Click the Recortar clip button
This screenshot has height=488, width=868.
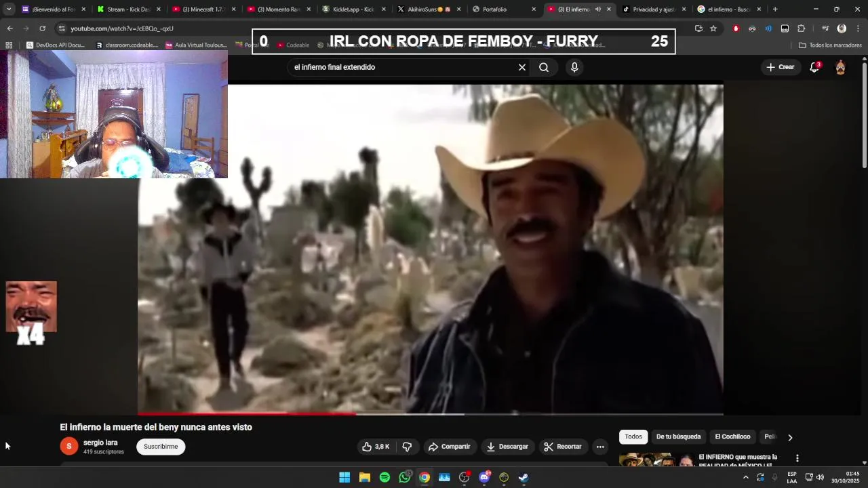pos(563,447)
